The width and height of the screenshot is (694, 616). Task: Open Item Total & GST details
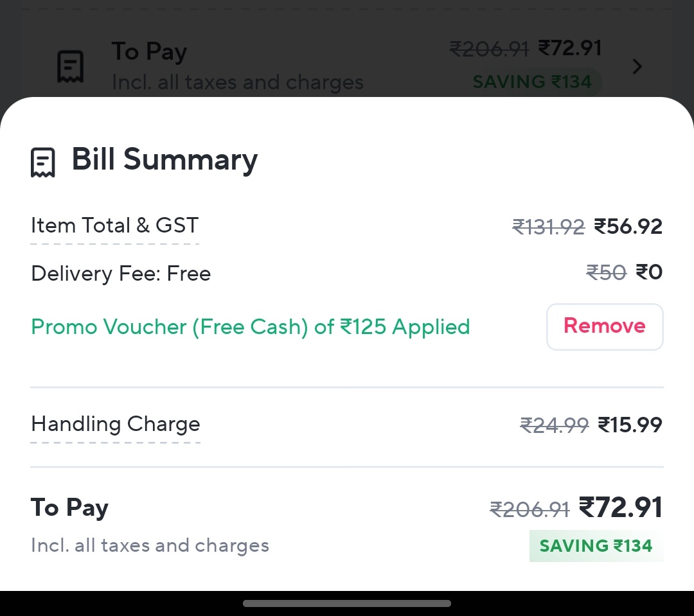tap(114, 225)
